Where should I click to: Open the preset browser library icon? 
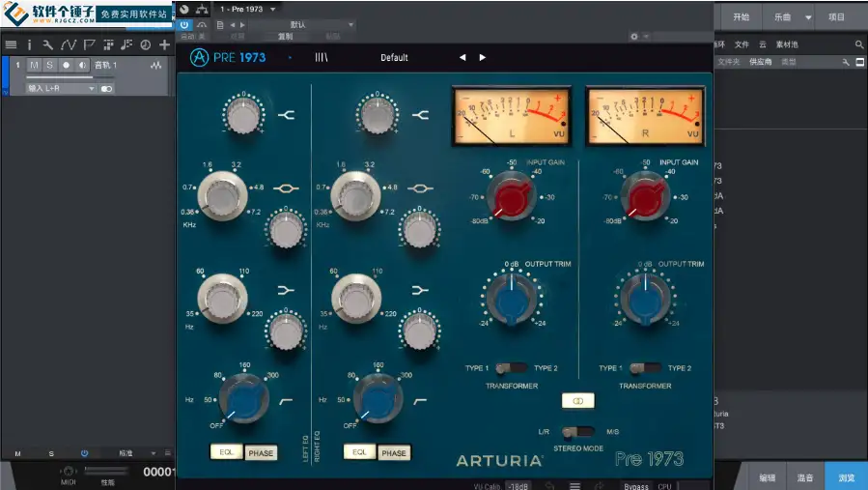[x=322, y=57]
